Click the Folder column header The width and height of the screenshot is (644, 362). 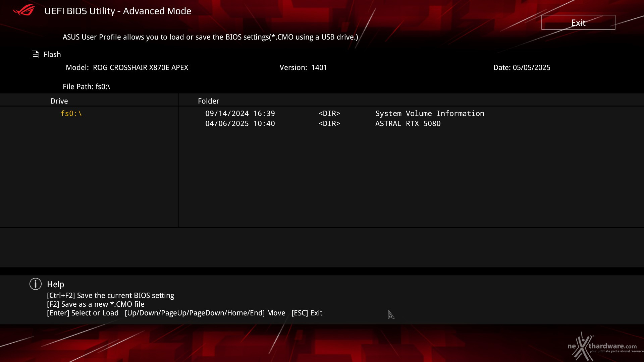point(208,101)
